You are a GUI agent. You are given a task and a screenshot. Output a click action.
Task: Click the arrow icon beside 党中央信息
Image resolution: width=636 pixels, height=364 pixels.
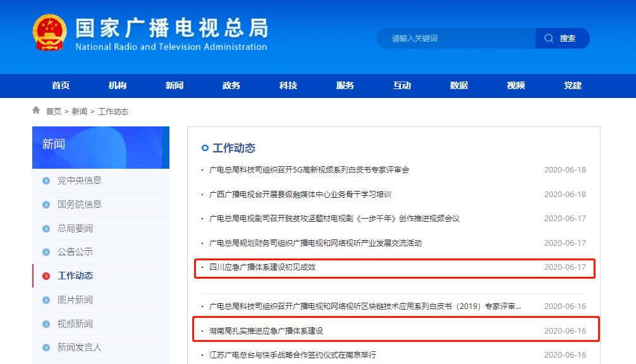point(46,181)
